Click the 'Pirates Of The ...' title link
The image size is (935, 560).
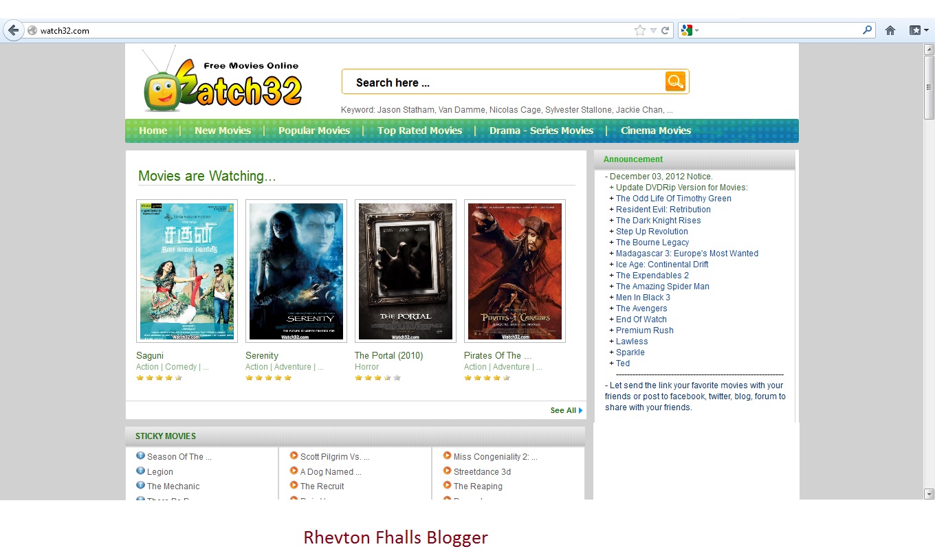pos(498,355)
